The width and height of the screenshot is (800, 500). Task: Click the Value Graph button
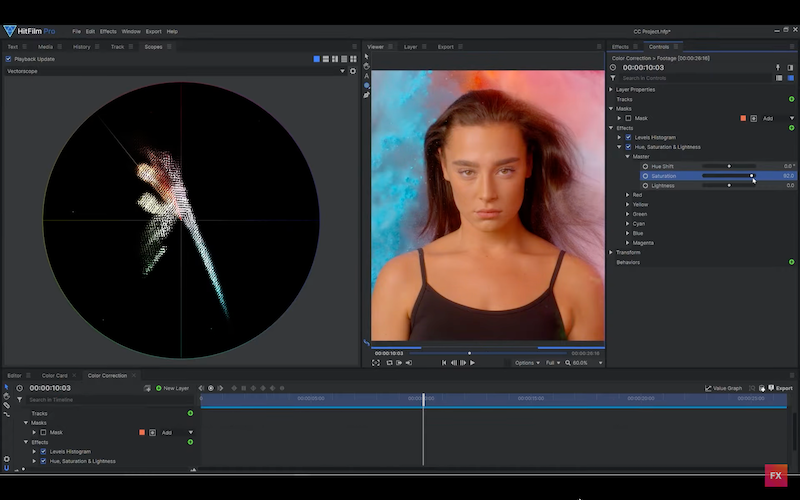tap(723, 388)
